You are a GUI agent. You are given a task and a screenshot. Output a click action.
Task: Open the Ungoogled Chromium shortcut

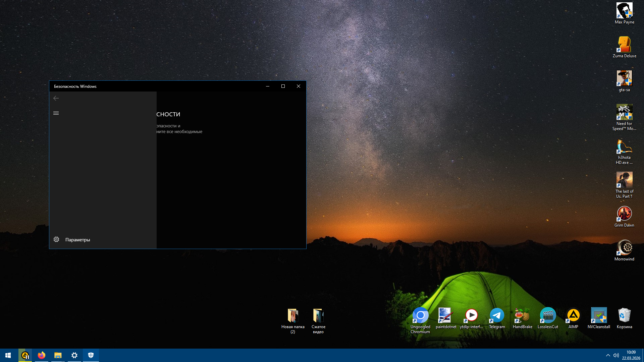(420, 316)
